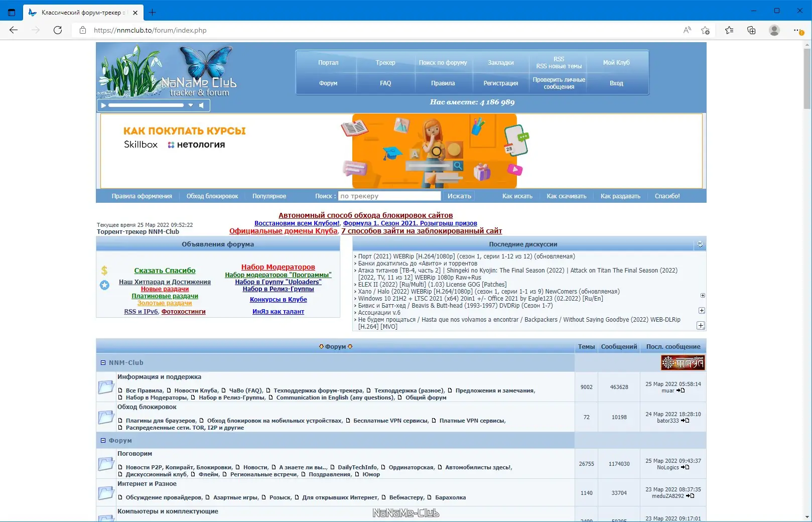Image resolution: width=812 pixels, height=522 pixels.
Task: Open the Интернет и Разное folder icon
Action: click(106, 493)
